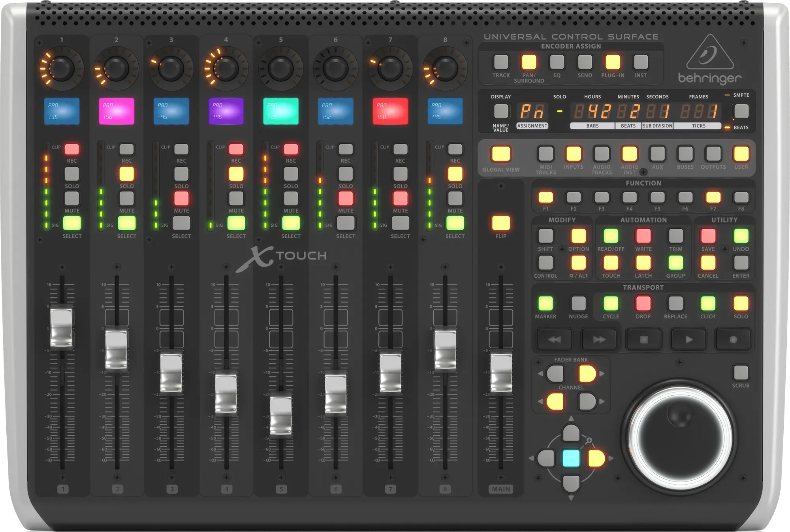This screenshot has height=532, width=790.
Task: Click the TOUCH automation button
Action: click(611, 263)
